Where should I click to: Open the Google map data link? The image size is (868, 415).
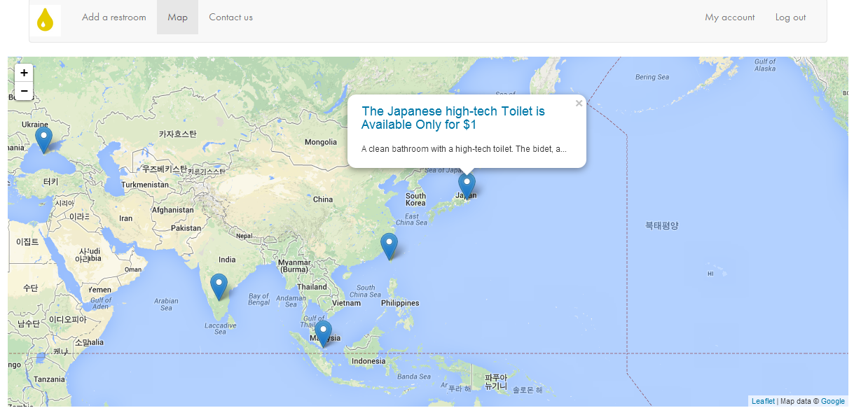(x=832, y=401)
